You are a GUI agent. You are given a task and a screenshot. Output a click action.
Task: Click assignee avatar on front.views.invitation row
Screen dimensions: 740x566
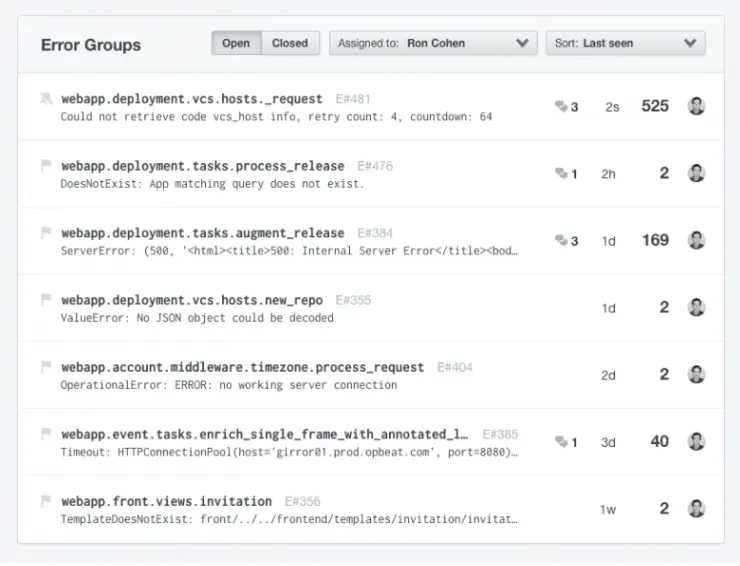pos(697,508)
